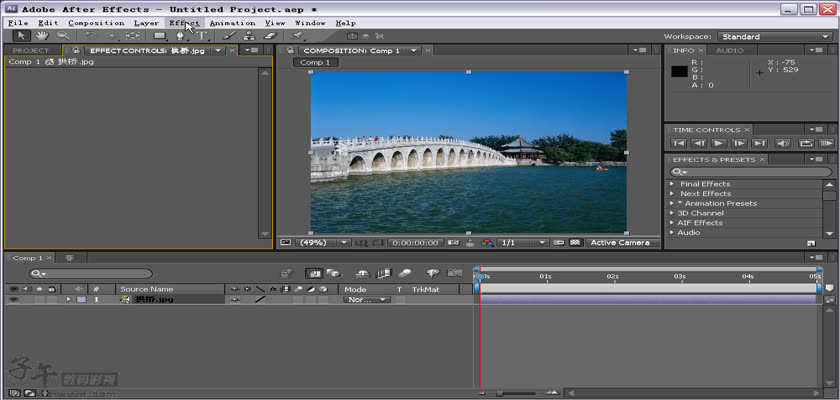This screenshot has height=400, width=840.
Task: Open the Active Camera view dropdown
Action: click(x=619, y=242)
